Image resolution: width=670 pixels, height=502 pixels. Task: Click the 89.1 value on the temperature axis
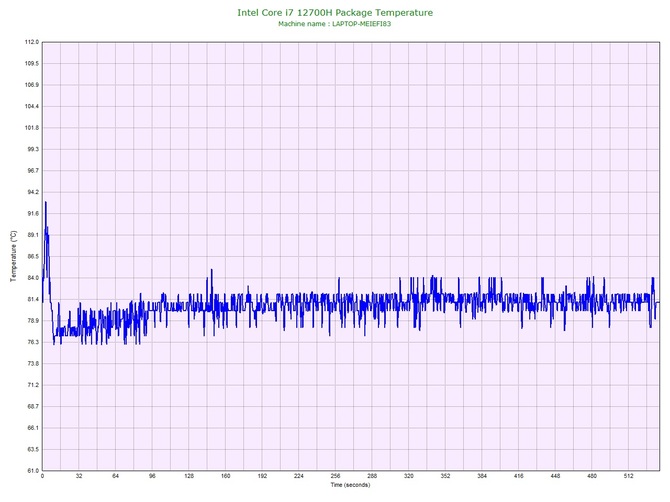[32, 235]
